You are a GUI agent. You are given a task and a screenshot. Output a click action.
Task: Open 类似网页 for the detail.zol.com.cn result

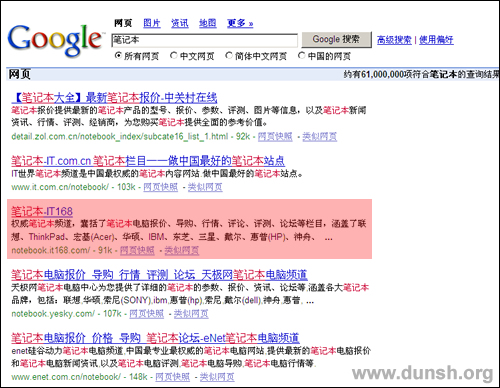click(x=320, y=136)
